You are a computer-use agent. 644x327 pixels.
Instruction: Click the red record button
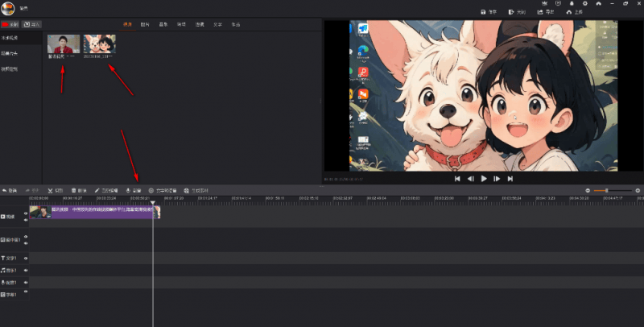[x=9, y=25]
